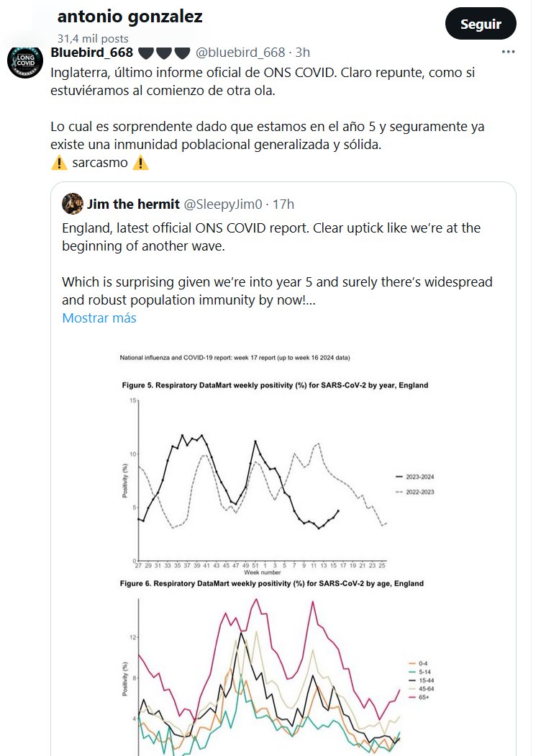Click the 2023-2024 legend line marker
Screen dimensions: 541x756
pos(399,477)
